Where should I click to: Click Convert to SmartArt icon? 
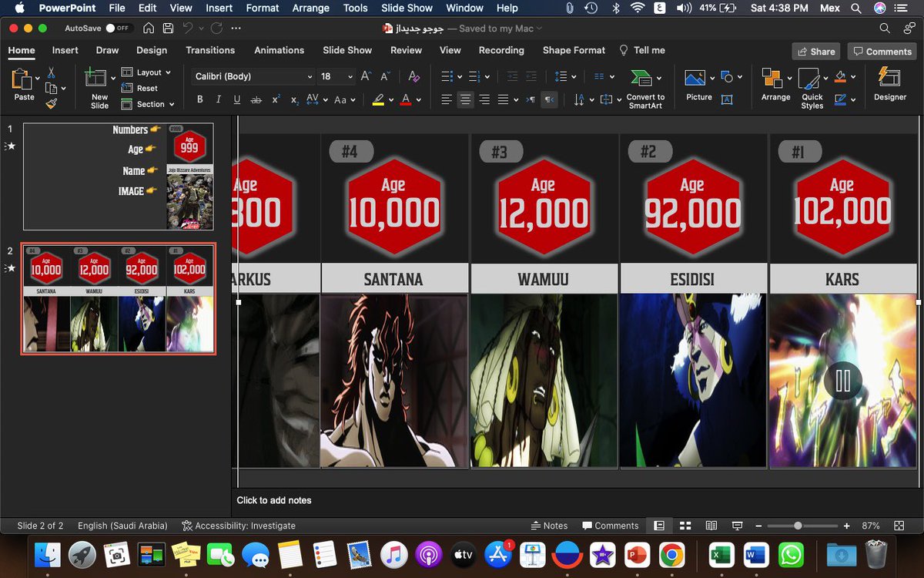[x=641, y=78]
